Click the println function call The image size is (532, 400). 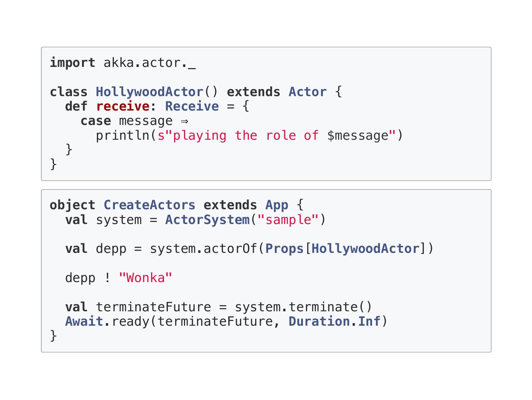point(122,136)
